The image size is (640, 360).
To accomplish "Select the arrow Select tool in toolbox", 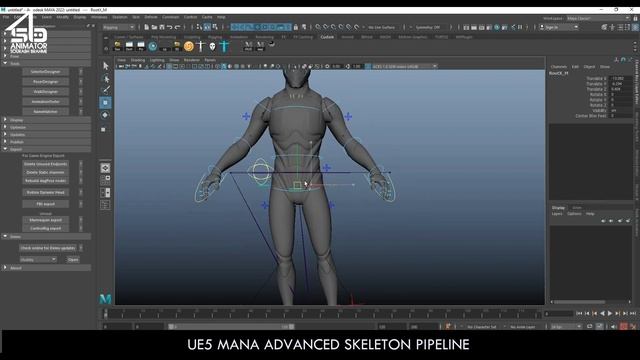I will tap(105, 65).
